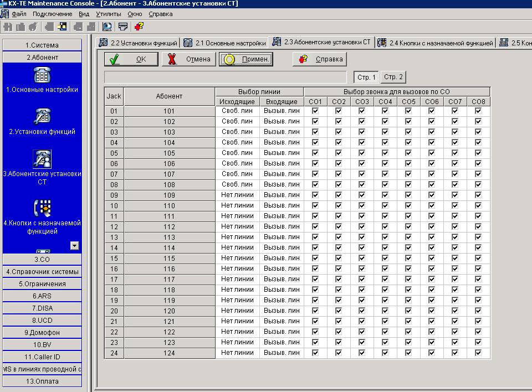Click the sidebar scroll-down arrow button
This screenshot has height=392, width=532.
75,245
